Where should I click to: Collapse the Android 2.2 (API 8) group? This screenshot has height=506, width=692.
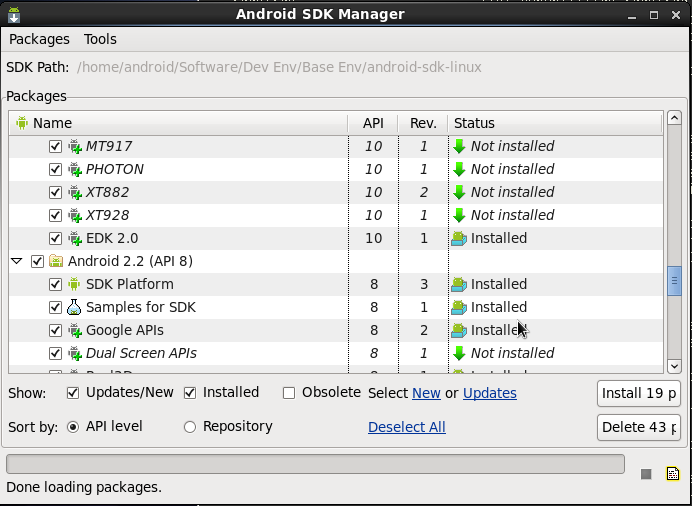(16, 261)
